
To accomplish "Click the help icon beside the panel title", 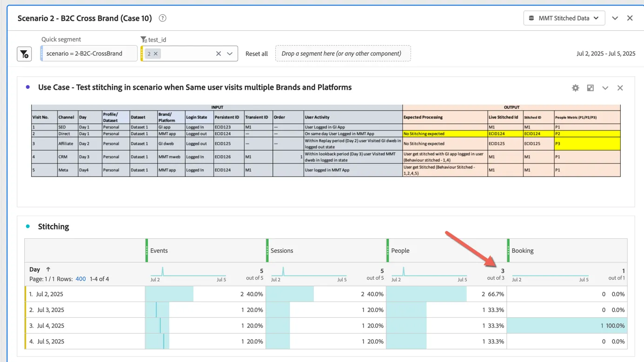I will pyautogui.click(x=162, y=18).
